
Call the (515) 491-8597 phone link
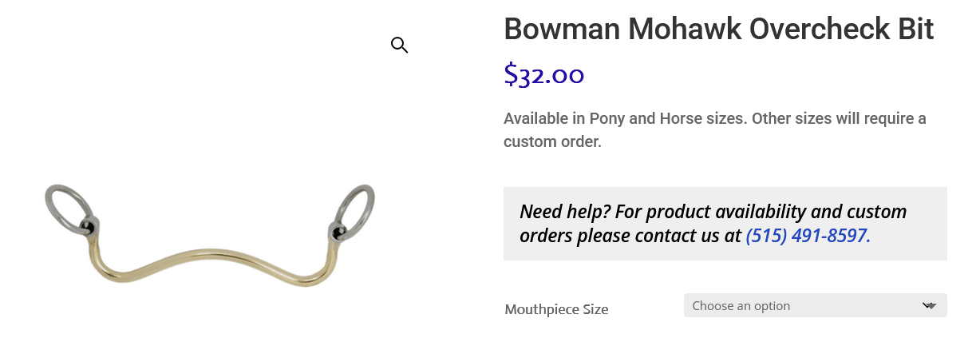pos(808,236)
